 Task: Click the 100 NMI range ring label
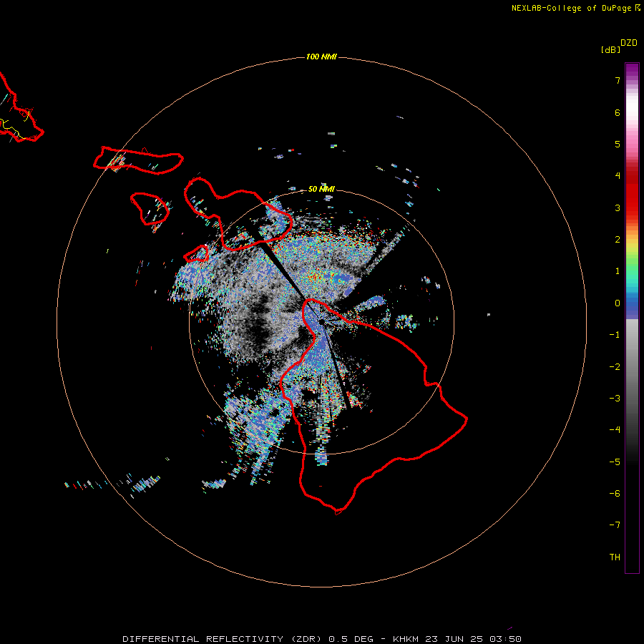321,57
